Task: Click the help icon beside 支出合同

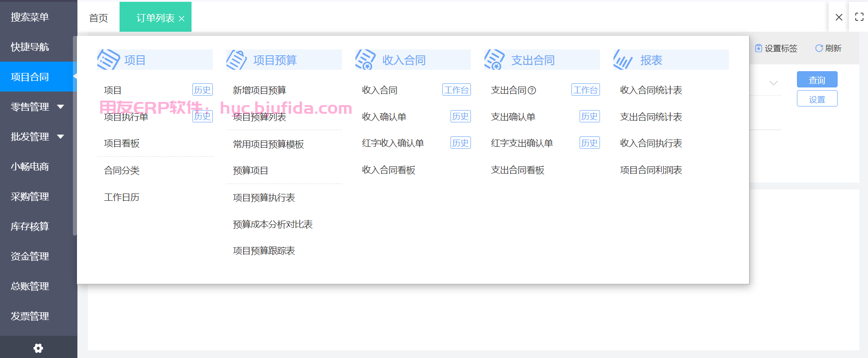Action: click(x=532, y=90)
